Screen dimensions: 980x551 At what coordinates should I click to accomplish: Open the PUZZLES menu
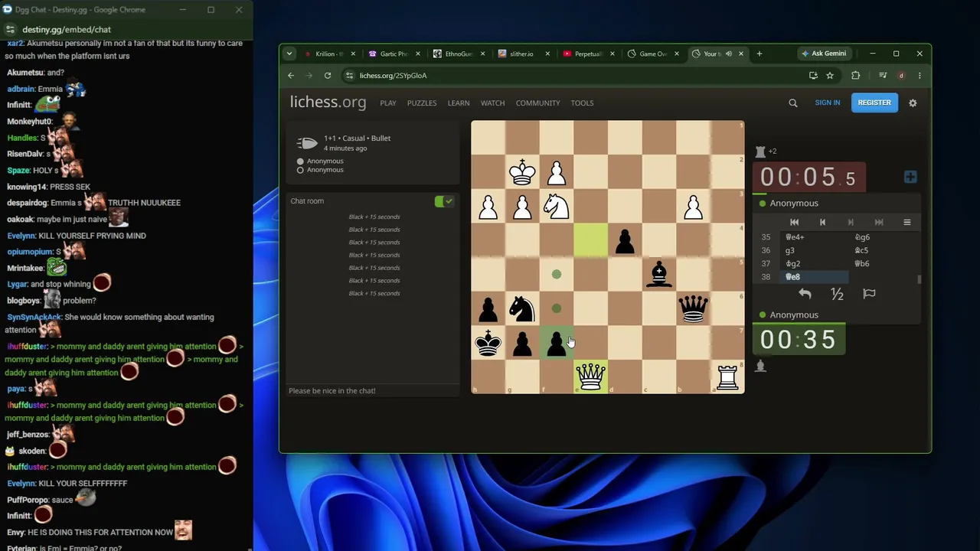422,103
